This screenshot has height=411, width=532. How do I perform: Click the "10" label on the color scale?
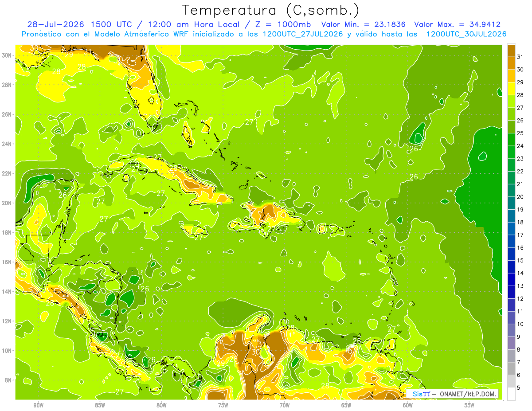pyautogui.click(x=520, y=324)
